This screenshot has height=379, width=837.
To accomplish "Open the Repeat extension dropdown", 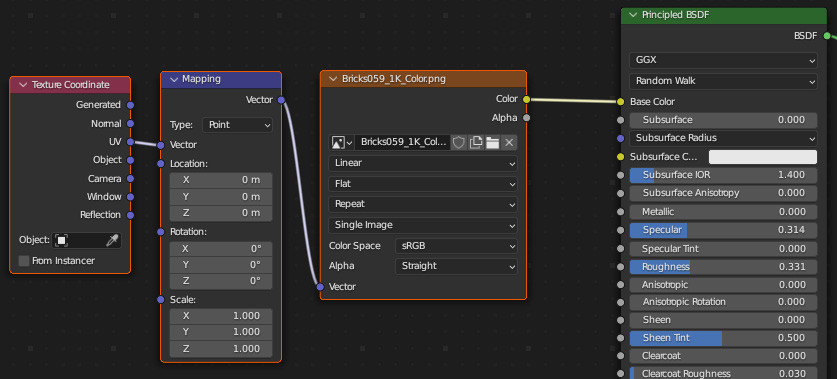I will tap(423, 204).
